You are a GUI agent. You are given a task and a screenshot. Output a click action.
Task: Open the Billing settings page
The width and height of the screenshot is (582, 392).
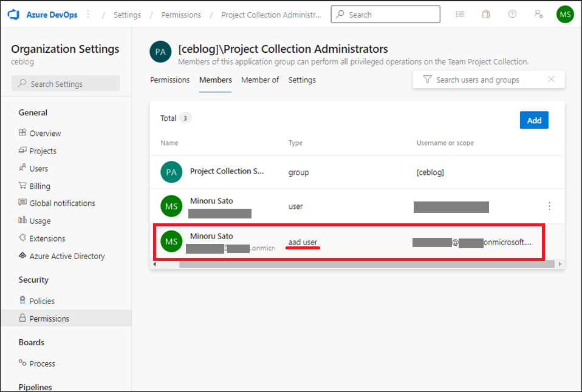coord(39,186)
